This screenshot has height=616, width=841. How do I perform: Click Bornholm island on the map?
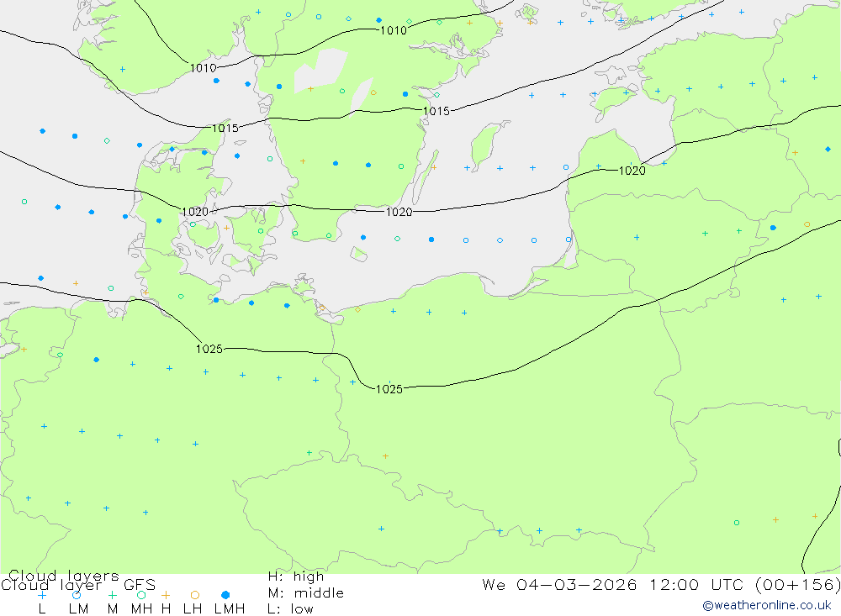pos(359,254)
